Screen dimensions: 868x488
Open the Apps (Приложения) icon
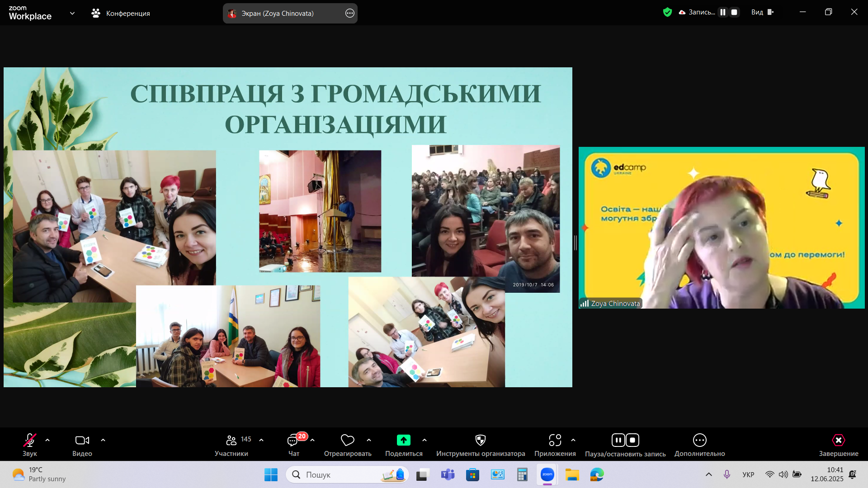[x=555, y=441]
